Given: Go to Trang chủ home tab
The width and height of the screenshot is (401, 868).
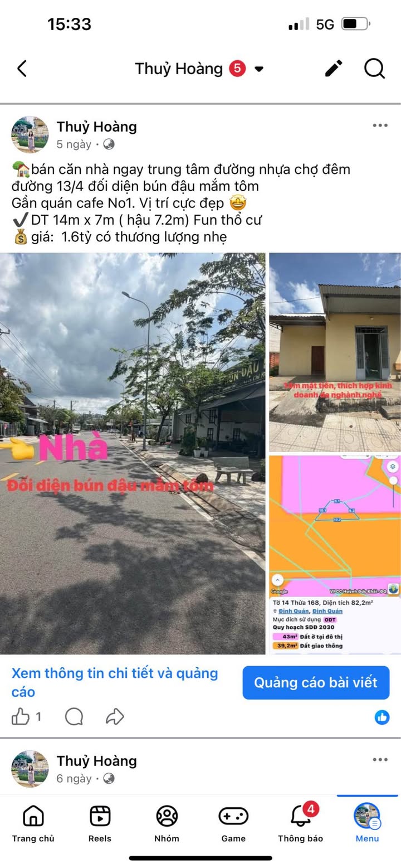Looking at the screenshot, I should tap(33, 823).
